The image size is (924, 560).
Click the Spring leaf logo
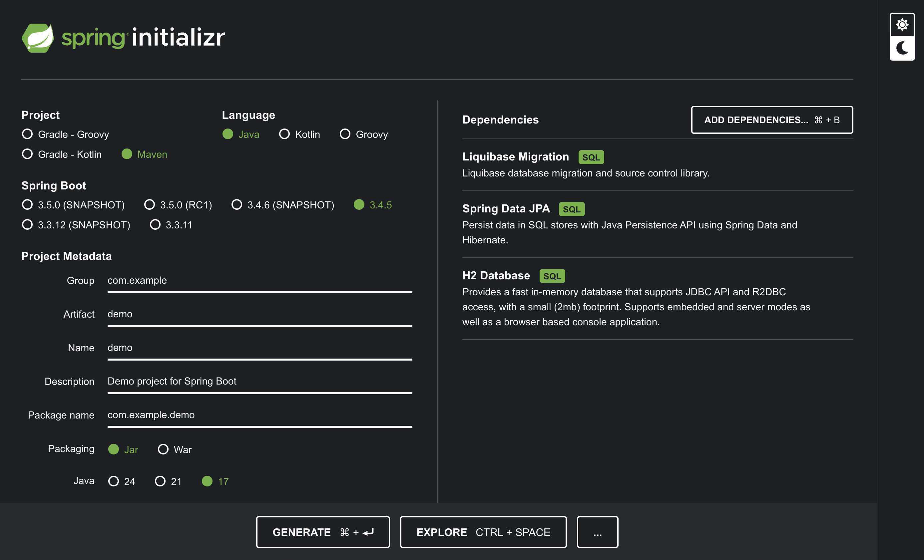pyautogui.click(x=38, y=38)
